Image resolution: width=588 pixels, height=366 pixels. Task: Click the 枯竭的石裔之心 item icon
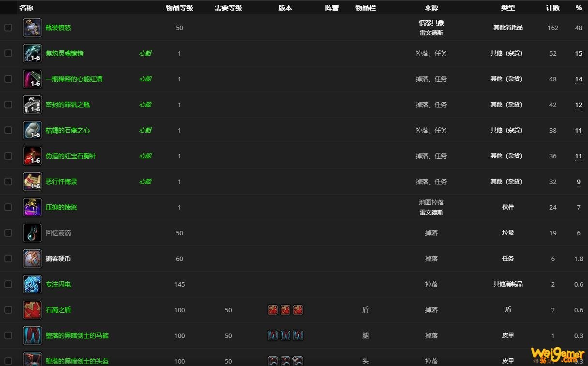(x=32, y=130)
